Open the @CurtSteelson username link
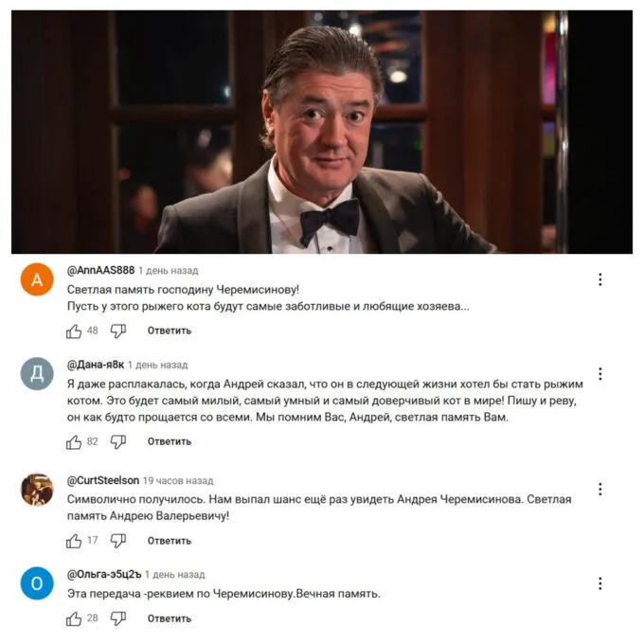Image resolution: width=644 pixels, height=644 pixels. coord(103,480)
